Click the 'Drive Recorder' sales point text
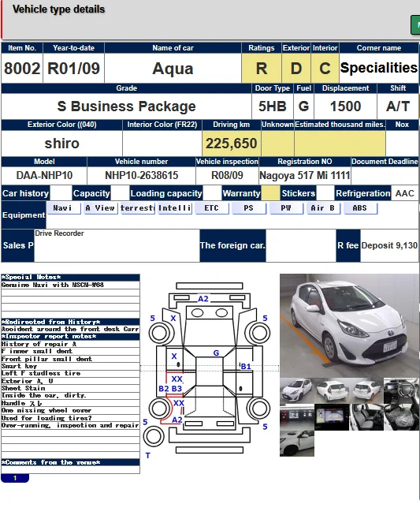Viewport: 420px width, 530px height. click(x=59, y=233)
